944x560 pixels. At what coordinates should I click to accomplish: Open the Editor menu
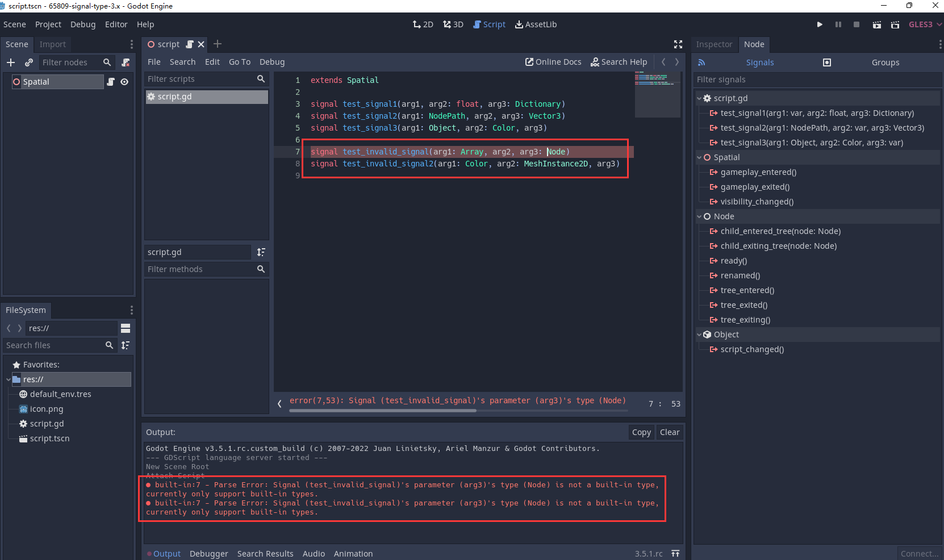pyautogui.click(x=116, y=24)
